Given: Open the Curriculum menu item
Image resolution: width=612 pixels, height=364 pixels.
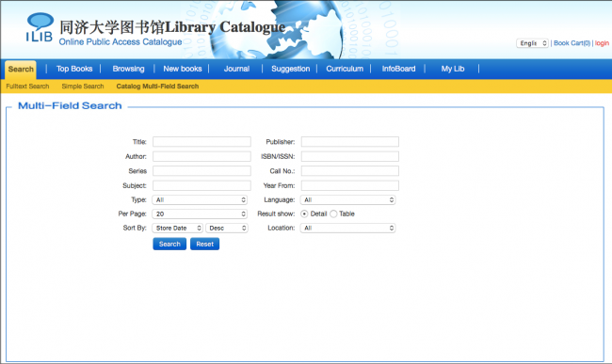Looking at the screenshot, I should click(x=345, y=69).
